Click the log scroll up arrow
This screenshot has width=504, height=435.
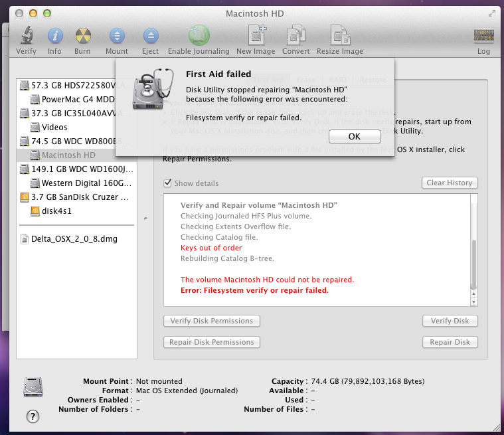tap(473, 294)
